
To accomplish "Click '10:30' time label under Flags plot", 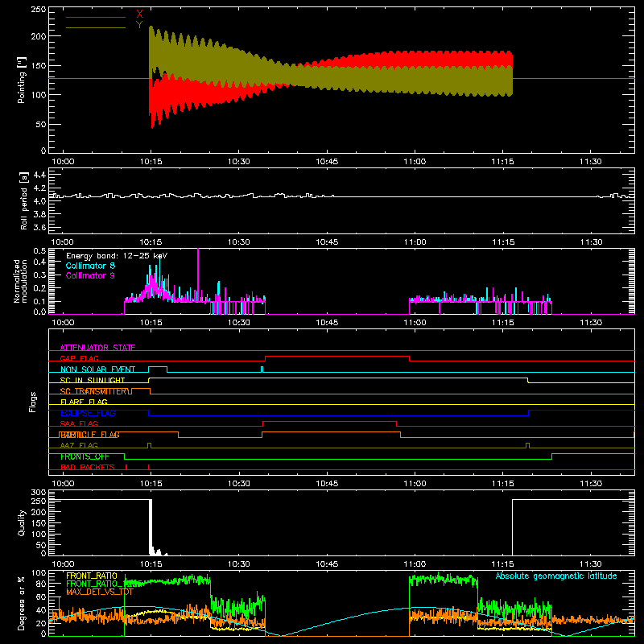I will point(238,484).
